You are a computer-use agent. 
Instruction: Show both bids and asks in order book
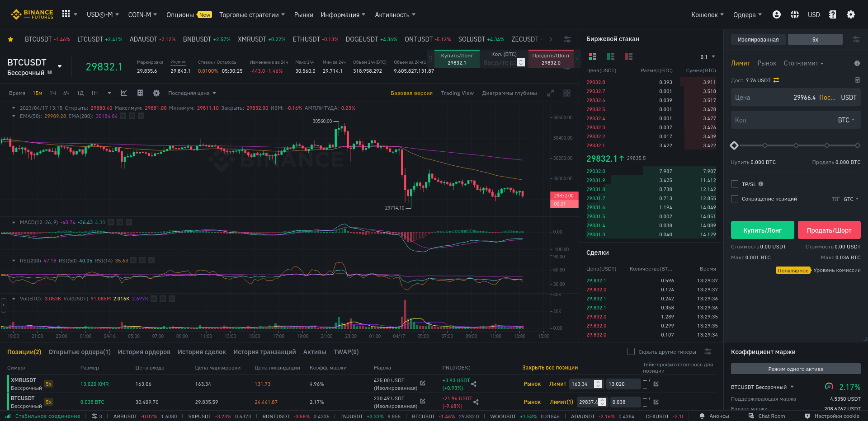click(x=593, y=56)
